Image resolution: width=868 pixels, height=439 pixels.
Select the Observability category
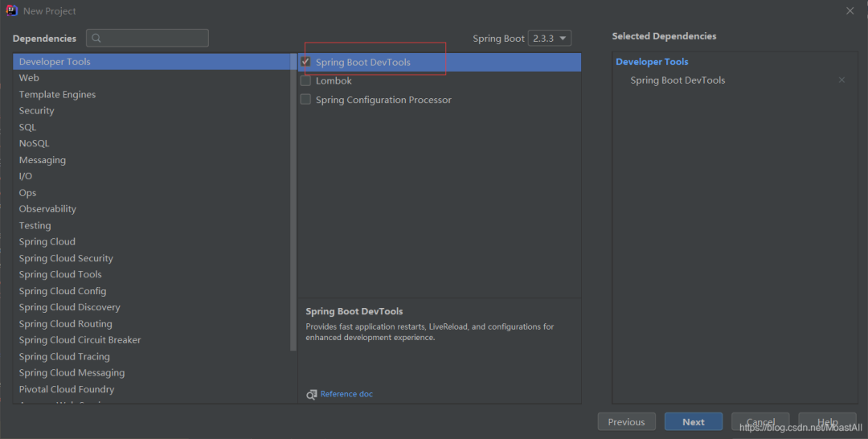pos(47,209)
